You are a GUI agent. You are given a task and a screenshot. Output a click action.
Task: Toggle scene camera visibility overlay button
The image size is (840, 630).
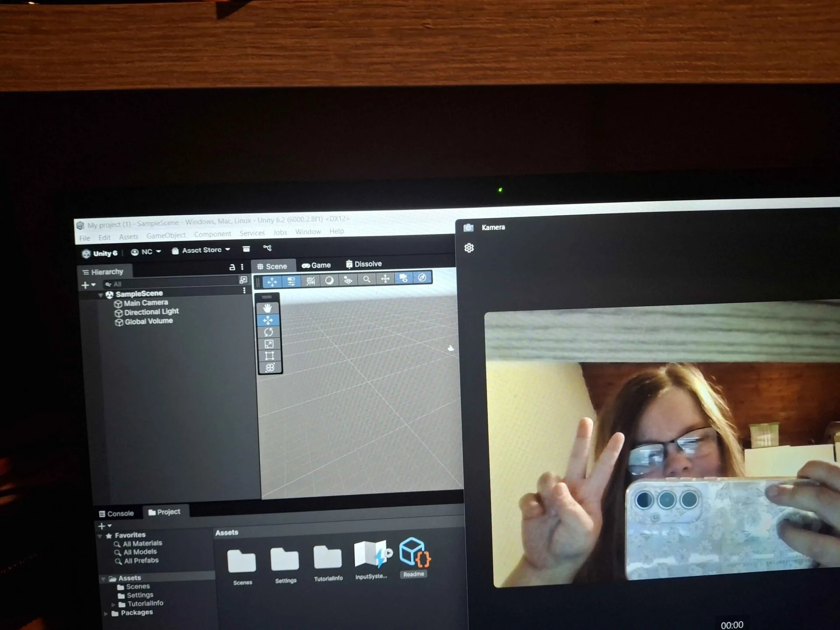click(403, 278)
